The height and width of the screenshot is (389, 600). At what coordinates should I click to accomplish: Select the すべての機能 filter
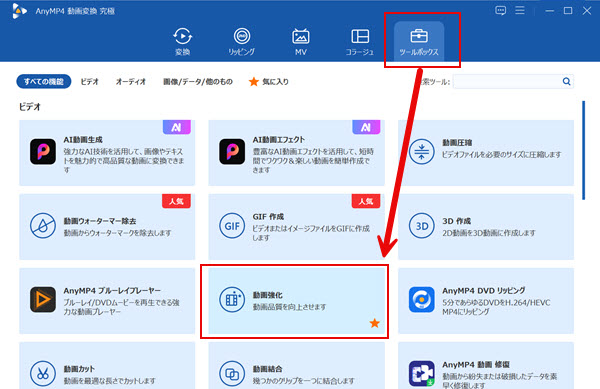[44, 81]
